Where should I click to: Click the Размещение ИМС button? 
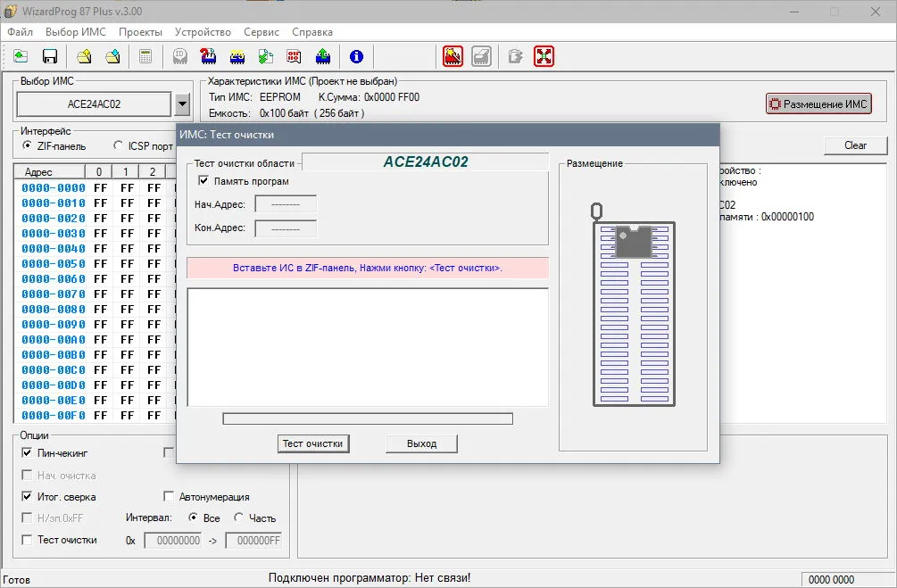click(818, 104)
